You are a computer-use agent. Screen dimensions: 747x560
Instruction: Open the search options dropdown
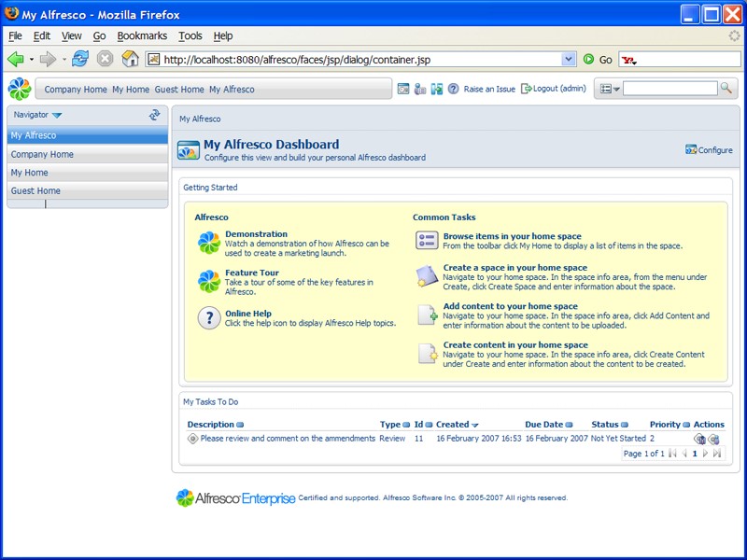coord(611,89)
